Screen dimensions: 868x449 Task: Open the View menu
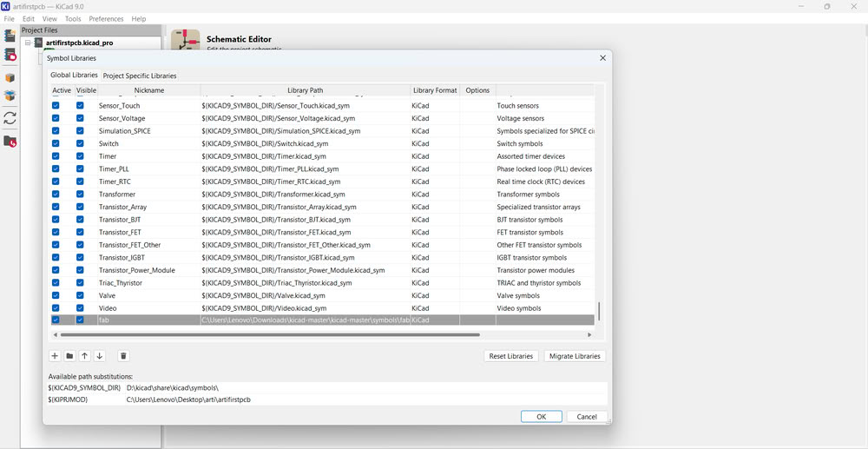pyautogui.click(x=49, y=19)
